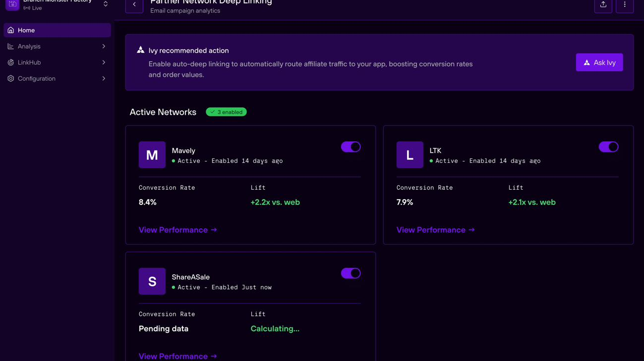Turn off the LTK network toggle
644x361 pixels.
coord(608,147)
